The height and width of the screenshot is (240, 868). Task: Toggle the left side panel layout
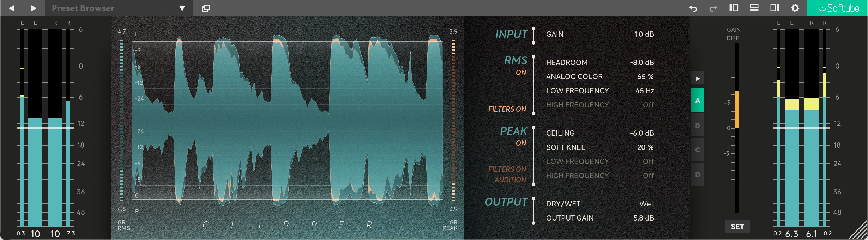click(734, 8)
